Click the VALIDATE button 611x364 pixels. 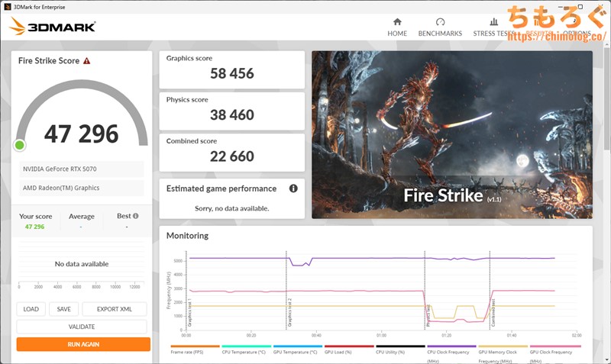(82, 327)
